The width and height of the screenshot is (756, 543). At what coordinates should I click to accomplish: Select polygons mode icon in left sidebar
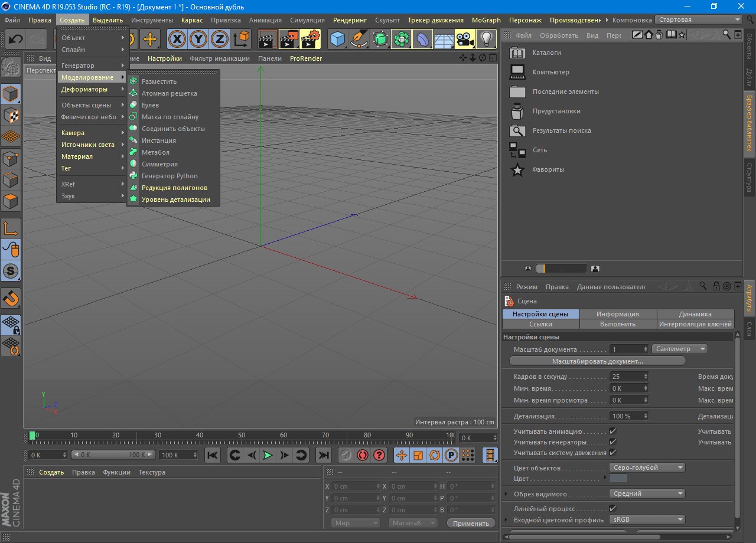pos(11,201)
